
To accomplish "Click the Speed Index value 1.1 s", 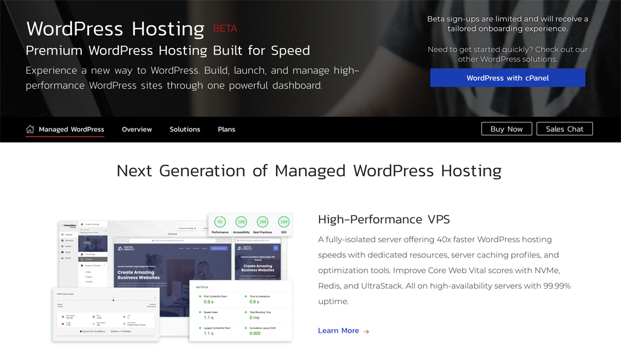I will point(209,318).
